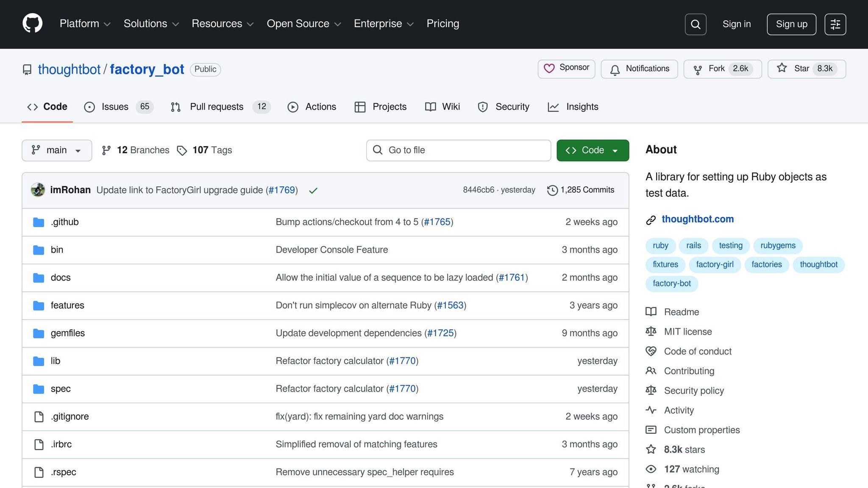Click the tag icon beside 107 Tags
The width and height of the screenshot is (868, 488).
[182, 150]
